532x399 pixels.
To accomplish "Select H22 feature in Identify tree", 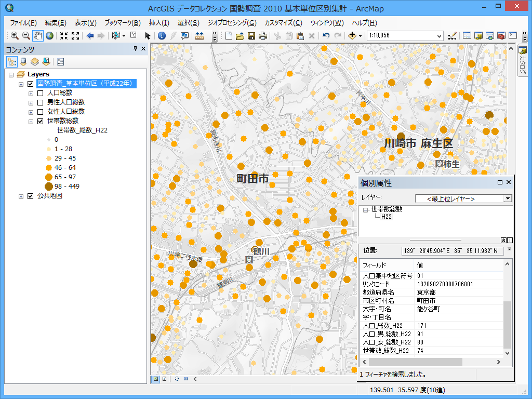I will coord(387,217).
